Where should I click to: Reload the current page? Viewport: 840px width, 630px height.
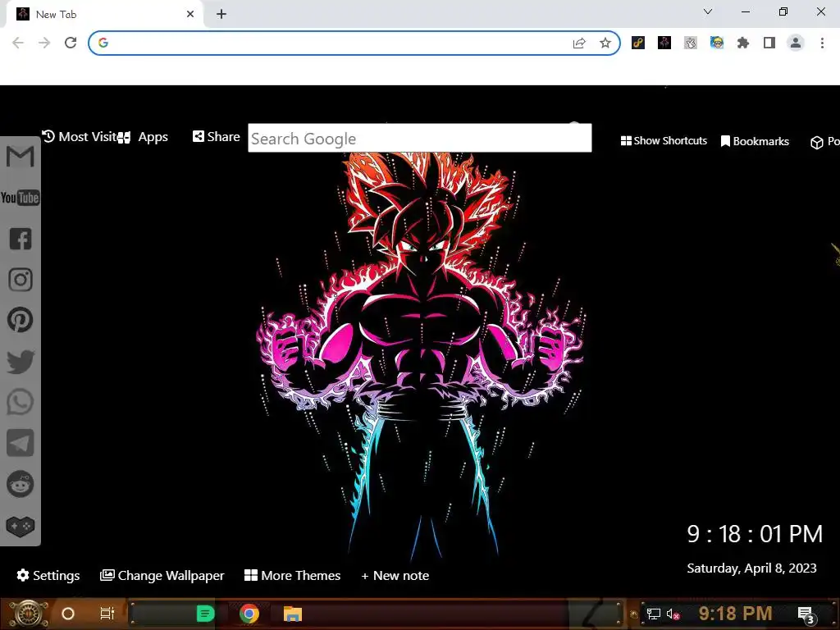point(71,43)
